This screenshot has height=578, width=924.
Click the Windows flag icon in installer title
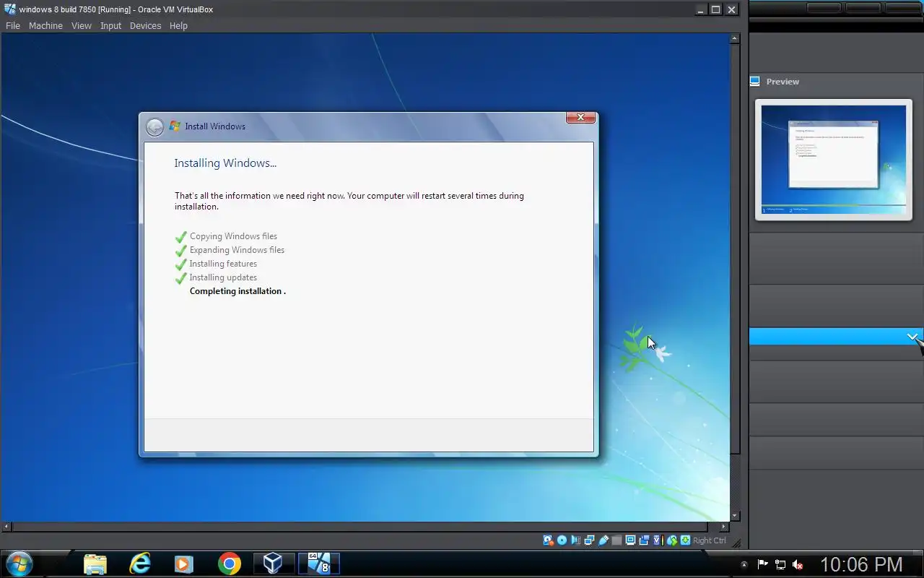[175, 126]
